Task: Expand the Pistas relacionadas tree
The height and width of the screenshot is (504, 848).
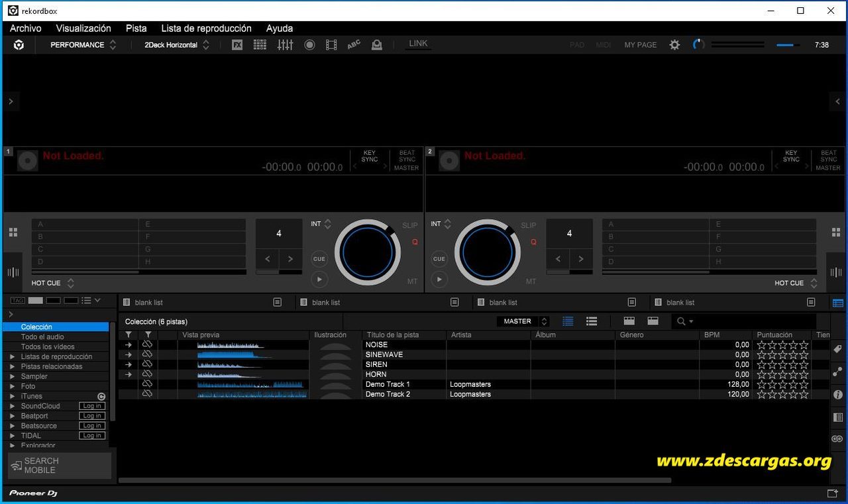Action: tap(12, 367)
